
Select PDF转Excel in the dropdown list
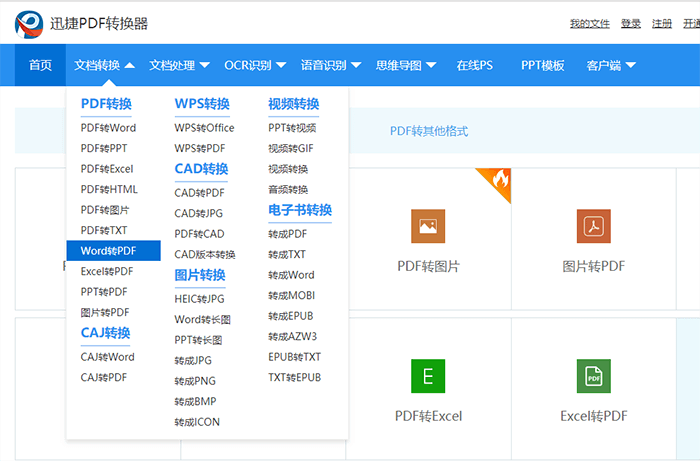click(x=107, y=169)
